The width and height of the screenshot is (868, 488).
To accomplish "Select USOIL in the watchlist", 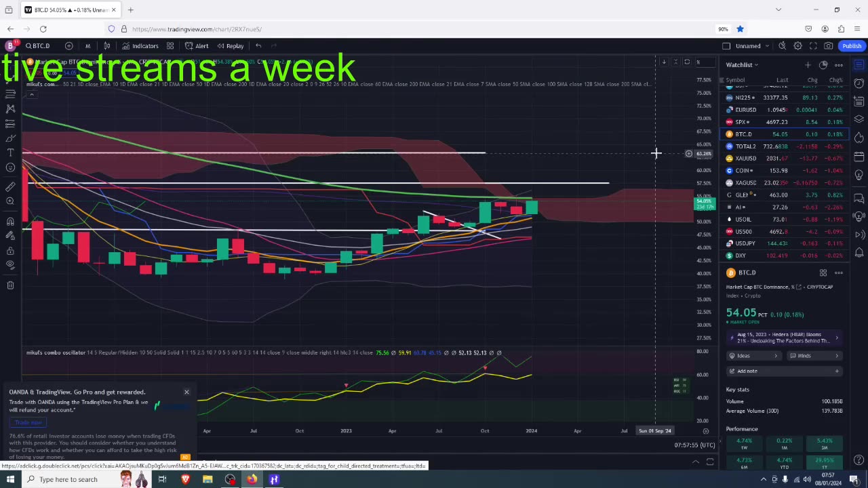I will 783,220.
